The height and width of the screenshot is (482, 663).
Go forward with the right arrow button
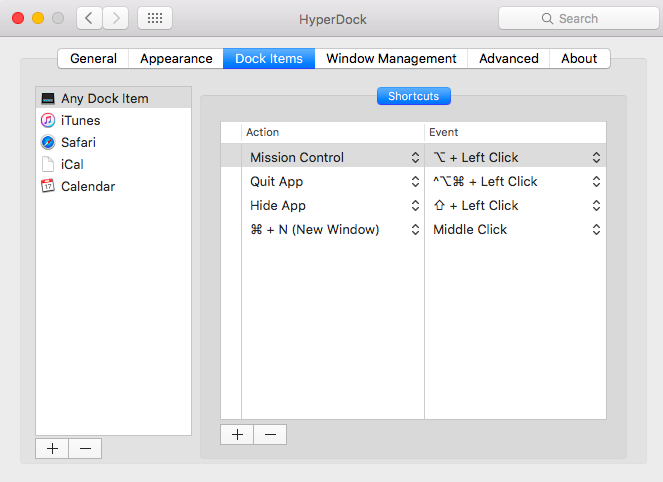click(x=115, y=18)
